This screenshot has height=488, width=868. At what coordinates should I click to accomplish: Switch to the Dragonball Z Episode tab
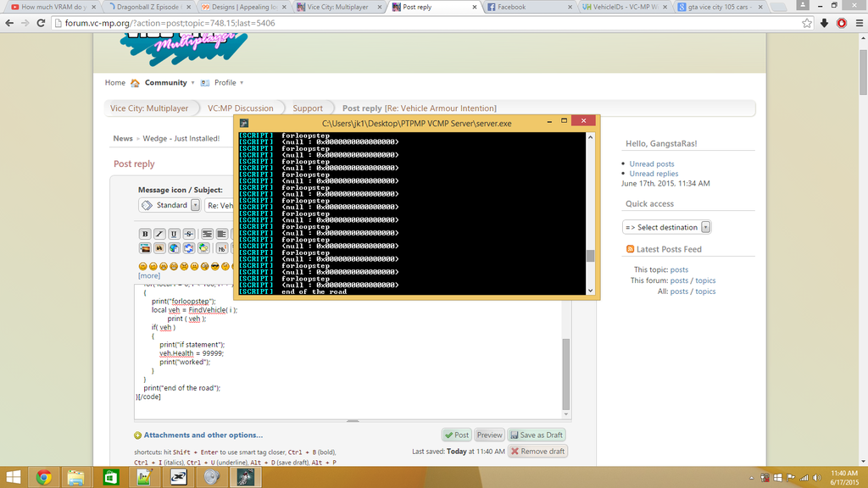(147, 7)
